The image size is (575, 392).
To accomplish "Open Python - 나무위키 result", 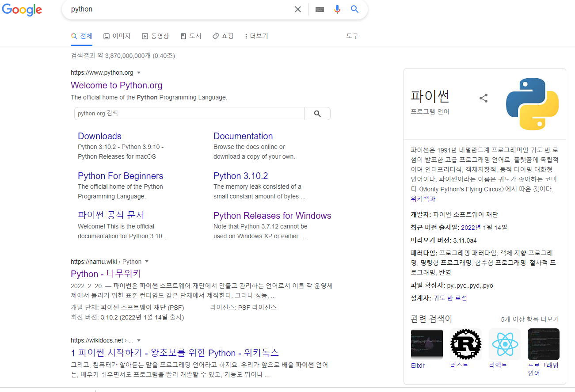I will point(106,274).
